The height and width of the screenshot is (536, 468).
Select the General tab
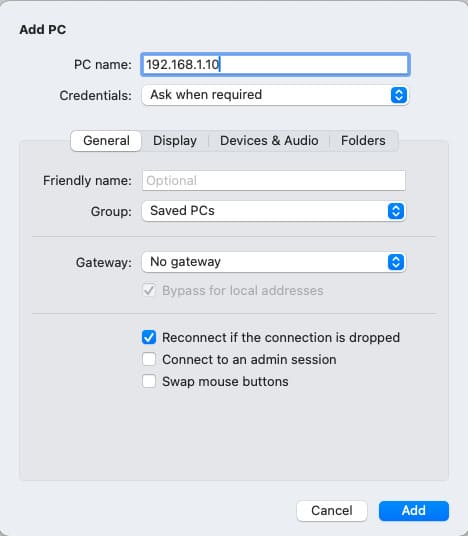tap(106, 141)
